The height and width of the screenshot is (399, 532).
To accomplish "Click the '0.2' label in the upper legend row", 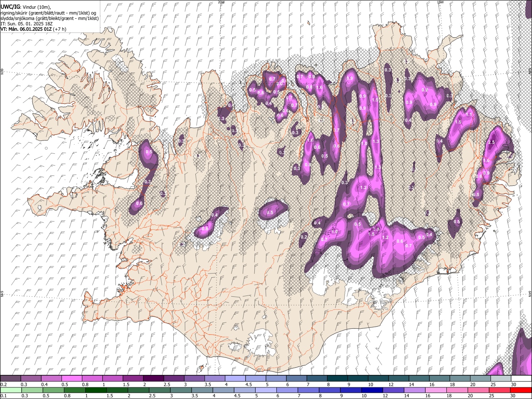I will tap(3, 384).
